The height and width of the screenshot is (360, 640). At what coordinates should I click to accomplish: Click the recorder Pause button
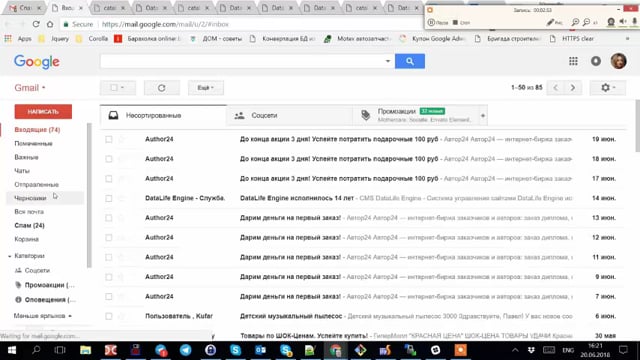(438, 22)
